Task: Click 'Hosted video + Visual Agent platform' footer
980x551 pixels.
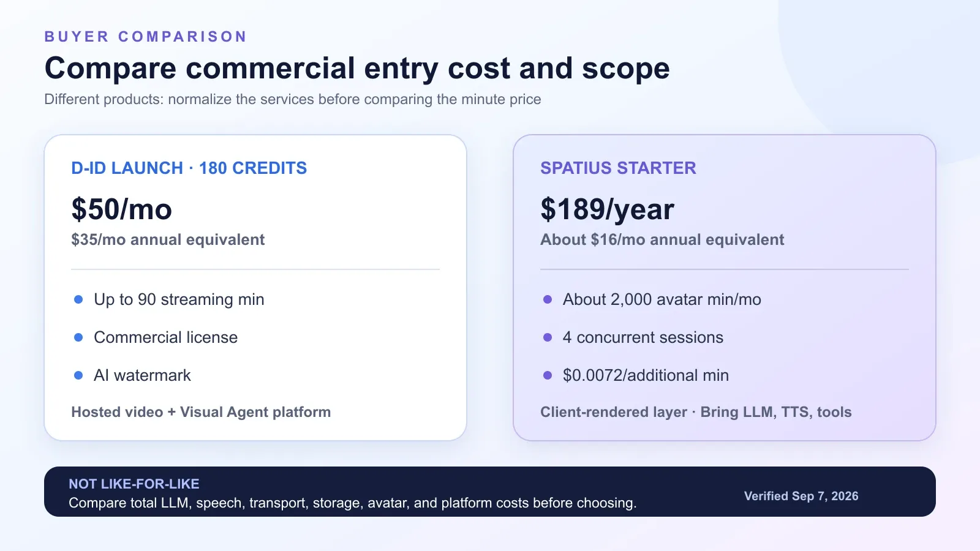Action: pyautogui.click(x=201, y=412)
